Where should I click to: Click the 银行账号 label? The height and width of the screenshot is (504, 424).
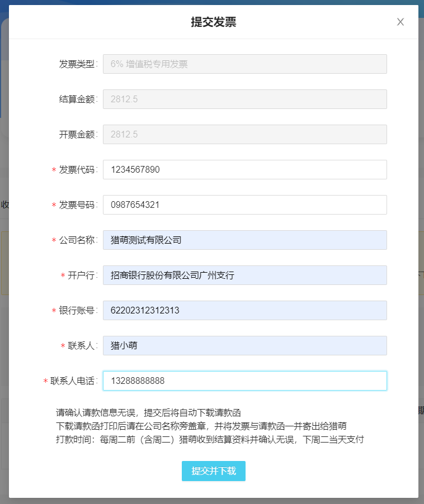(x=77, y=310)
